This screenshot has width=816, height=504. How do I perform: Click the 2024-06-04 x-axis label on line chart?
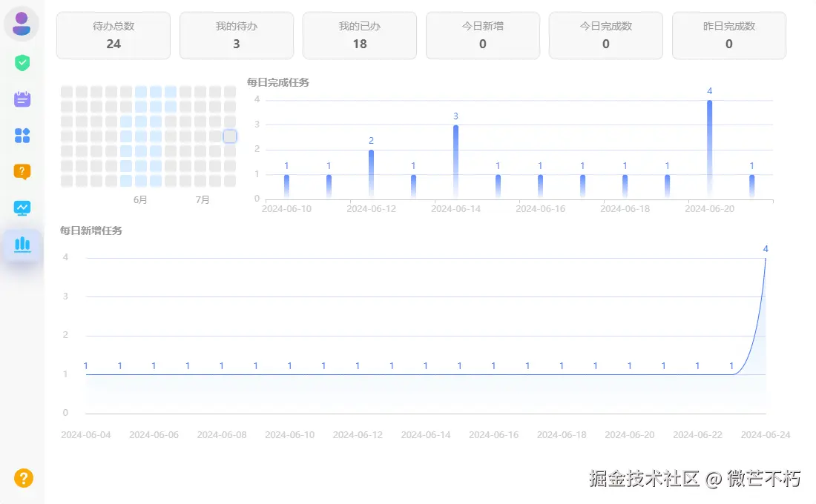tap(86, 435)
